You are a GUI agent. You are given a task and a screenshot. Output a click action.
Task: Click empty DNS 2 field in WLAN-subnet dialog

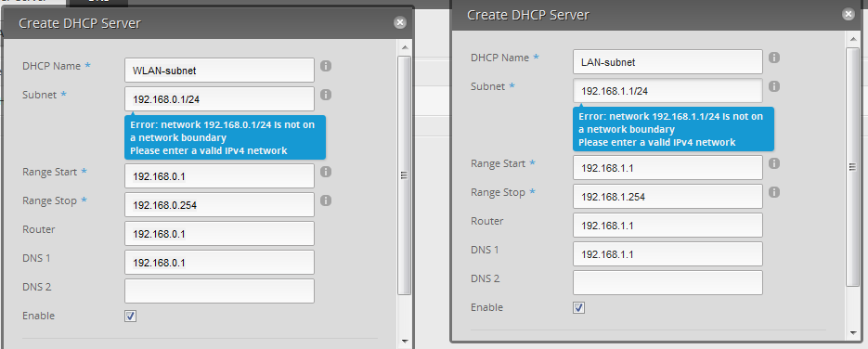220,291
